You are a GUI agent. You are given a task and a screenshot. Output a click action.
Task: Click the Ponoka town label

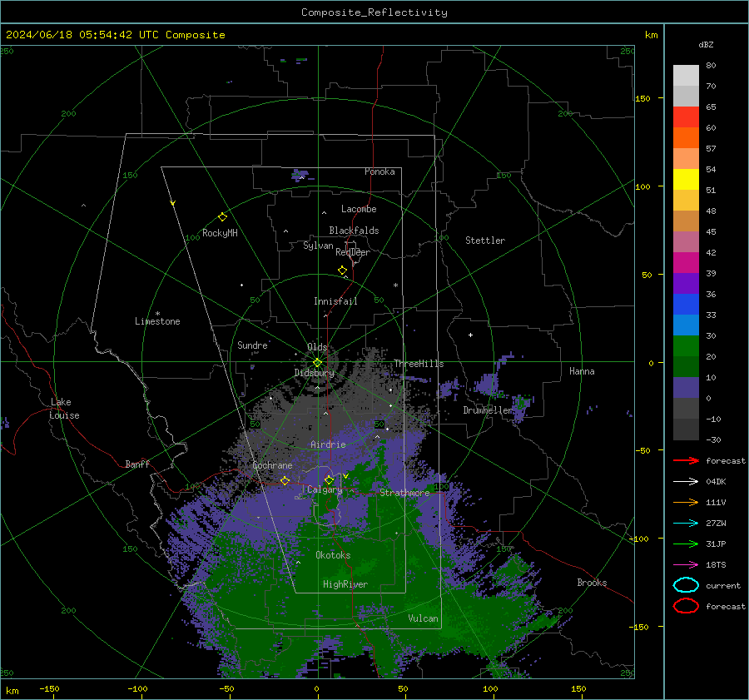379,171
